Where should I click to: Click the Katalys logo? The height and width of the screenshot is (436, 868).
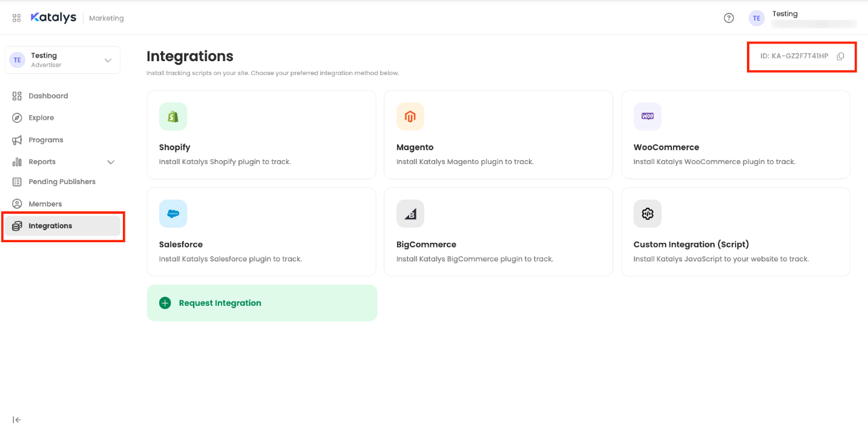point(53,18)
